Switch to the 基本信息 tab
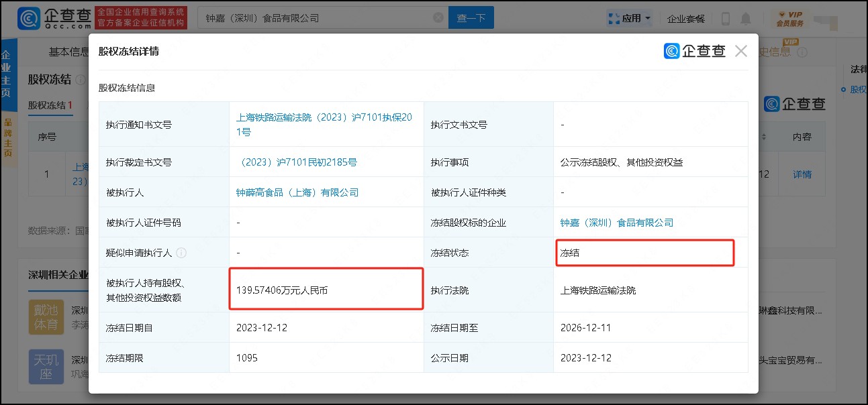The image size is (868, 405). [x=68, y=52]
